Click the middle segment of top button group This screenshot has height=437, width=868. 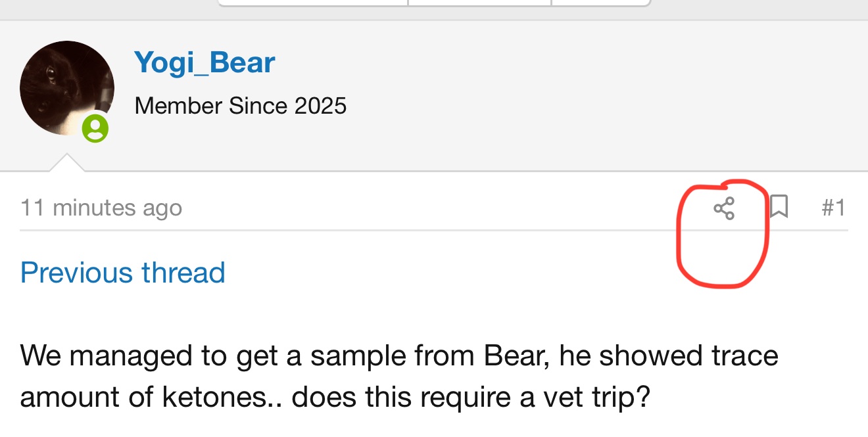click(479, 3)
